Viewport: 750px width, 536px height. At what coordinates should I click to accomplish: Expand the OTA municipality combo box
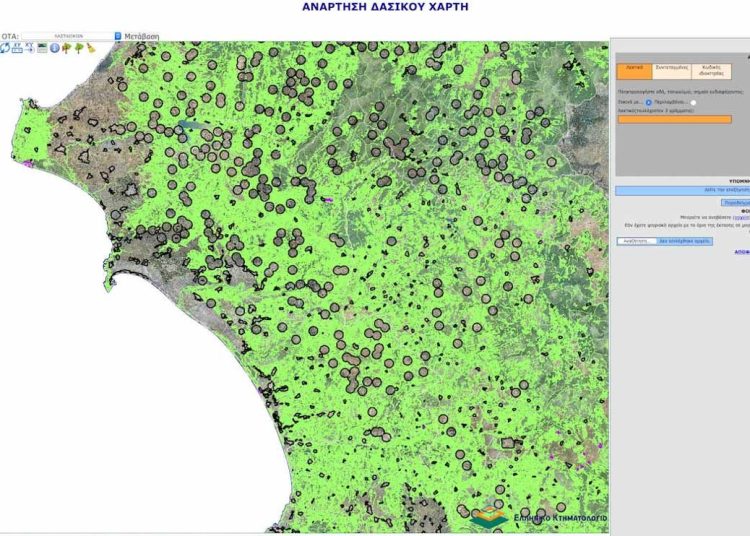68,36
